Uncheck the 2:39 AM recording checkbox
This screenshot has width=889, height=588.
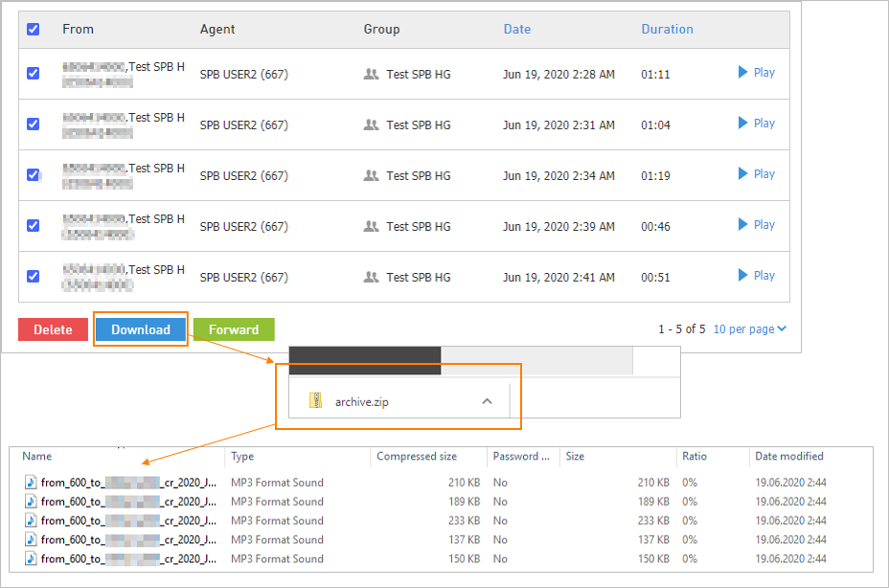point(33,225)
